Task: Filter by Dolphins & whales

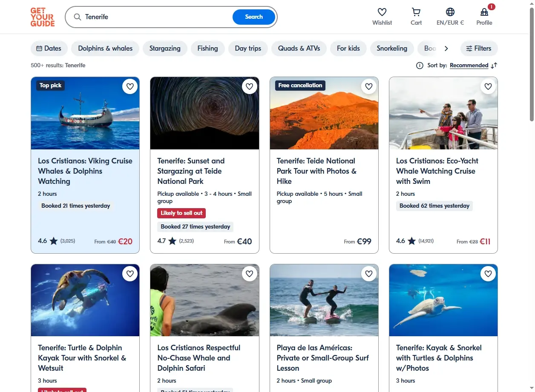Action: (105, 49)
